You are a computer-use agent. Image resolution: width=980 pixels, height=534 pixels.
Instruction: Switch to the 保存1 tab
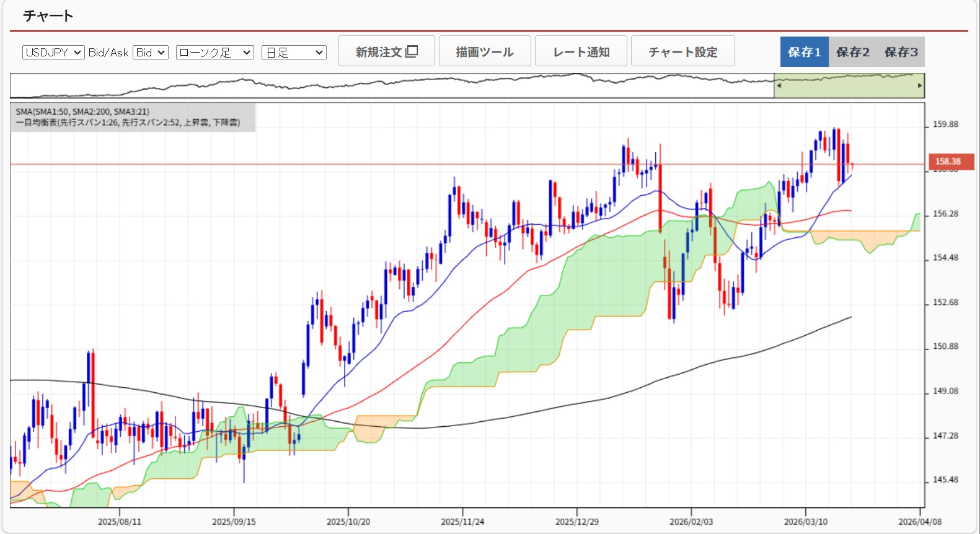coord(804,52)
